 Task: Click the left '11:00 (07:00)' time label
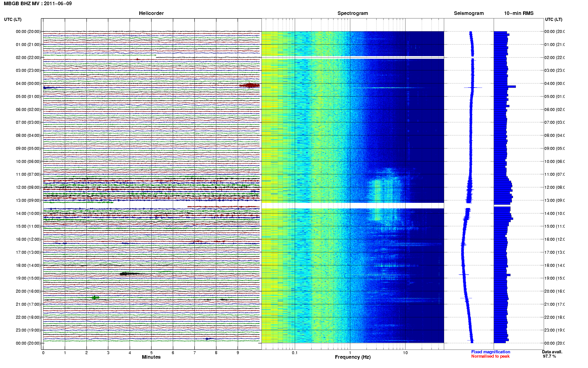28,174
